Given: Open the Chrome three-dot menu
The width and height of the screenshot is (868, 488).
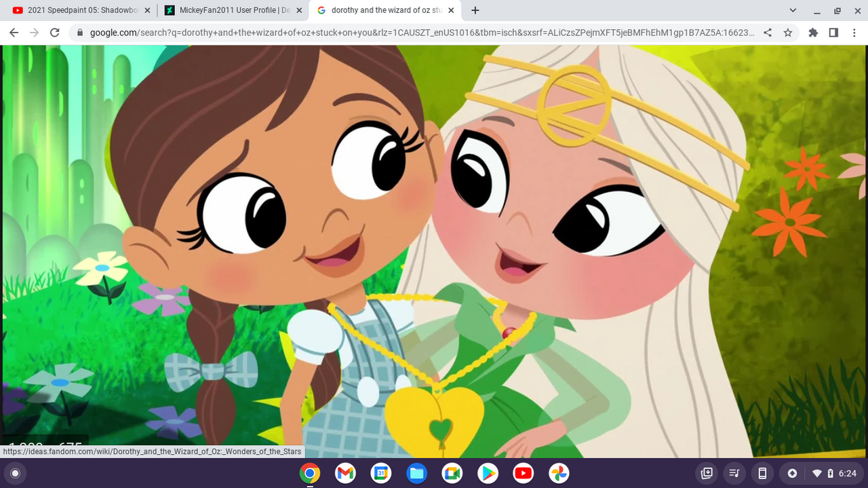Looking at the screenshot, I should [x=853, y=33].
